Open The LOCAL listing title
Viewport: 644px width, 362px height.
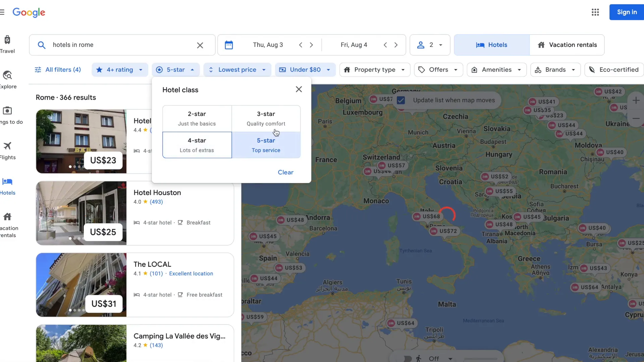[152, 264]
